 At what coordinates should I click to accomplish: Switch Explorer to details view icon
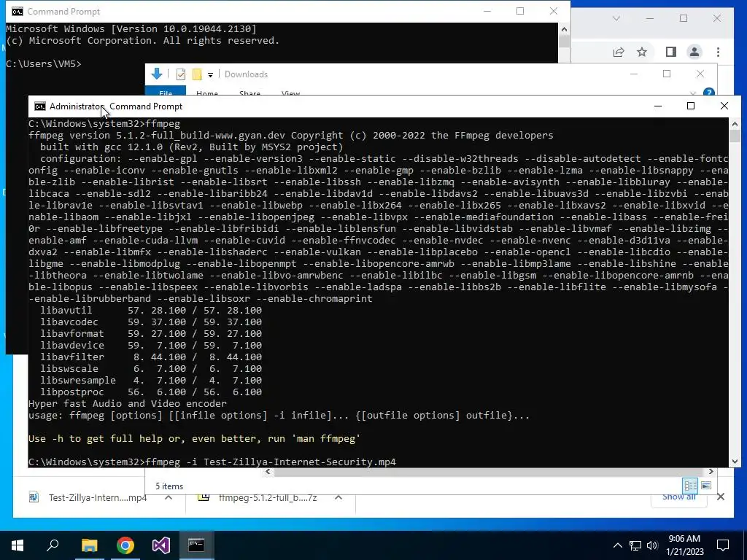click(690, 485)
